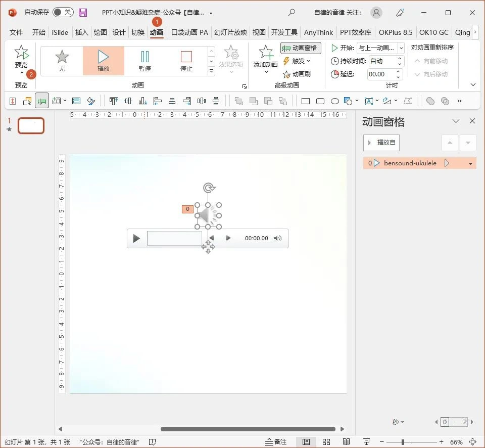Select the 停止 (Stop) animation effect
485x448 pixels.
point(186,60)
